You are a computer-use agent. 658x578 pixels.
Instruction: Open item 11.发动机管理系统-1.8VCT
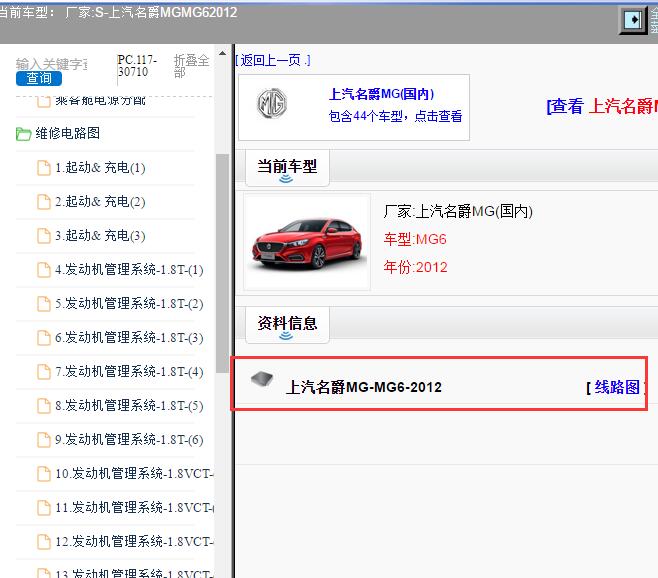134,507
